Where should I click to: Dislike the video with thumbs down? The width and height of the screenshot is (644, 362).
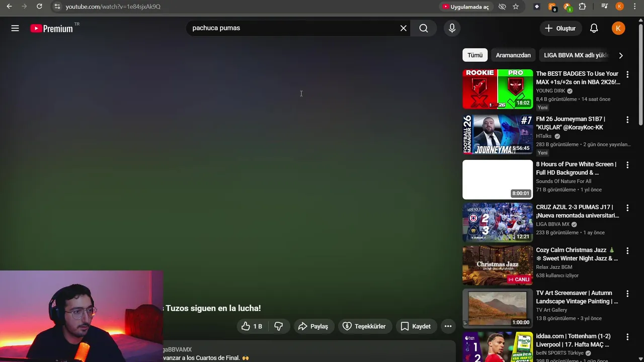(278, 326)
